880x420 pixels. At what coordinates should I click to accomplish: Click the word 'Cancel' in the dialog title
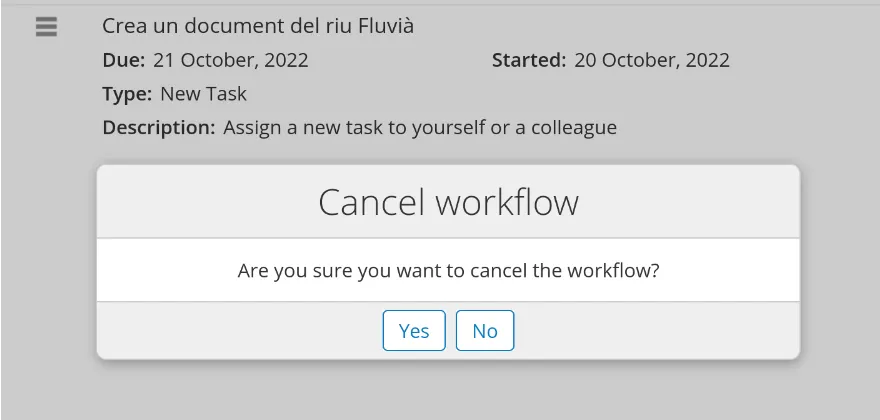372,203
